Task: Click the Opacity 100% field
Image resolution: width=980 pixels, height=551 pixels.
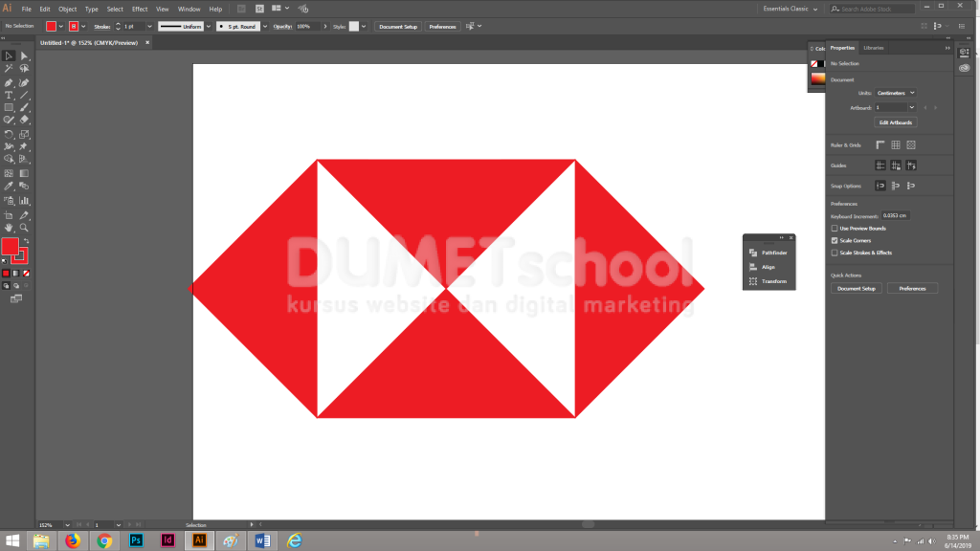Action: tap(307, 27)
